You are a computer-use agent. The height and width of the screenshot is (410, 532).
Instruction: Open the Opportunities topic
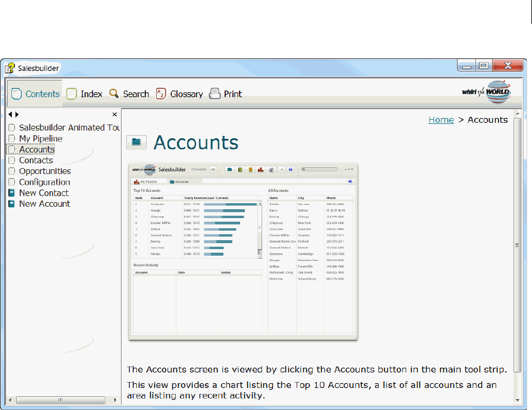tap(45, 171)
